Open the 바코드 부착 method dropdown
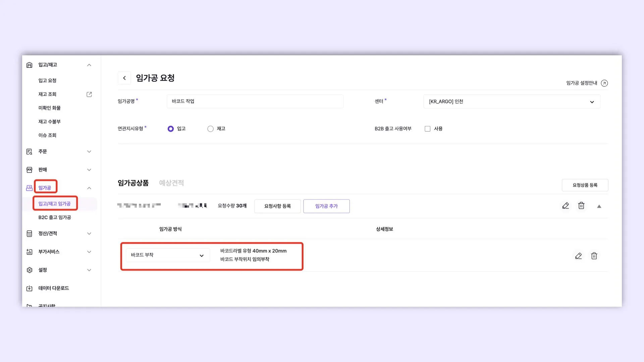This screenshot has height=362, width=644. point(168,255)
